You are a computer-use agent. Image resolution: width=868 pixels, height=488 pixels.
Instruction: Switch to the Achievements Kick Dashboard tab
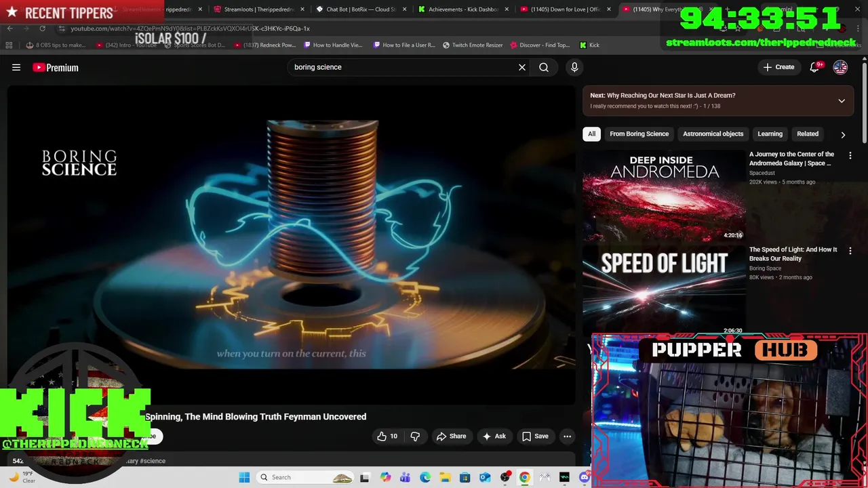click(x=464, y=9)
